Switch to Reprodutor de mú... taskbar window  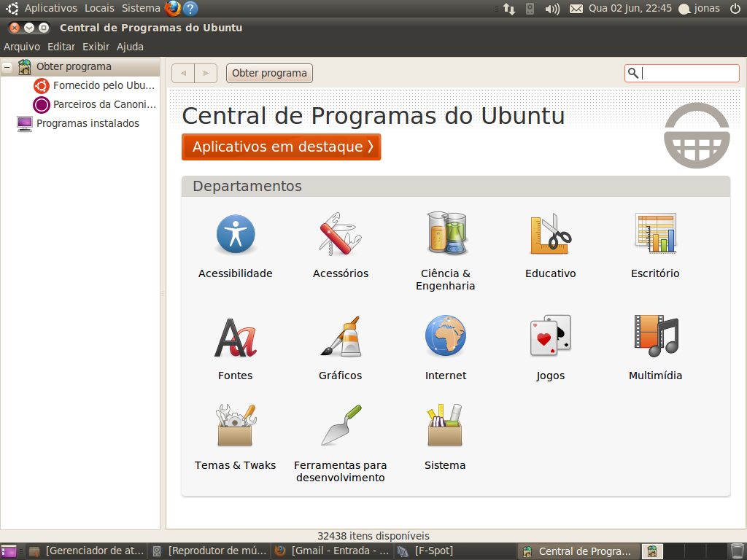click(209, 551)
